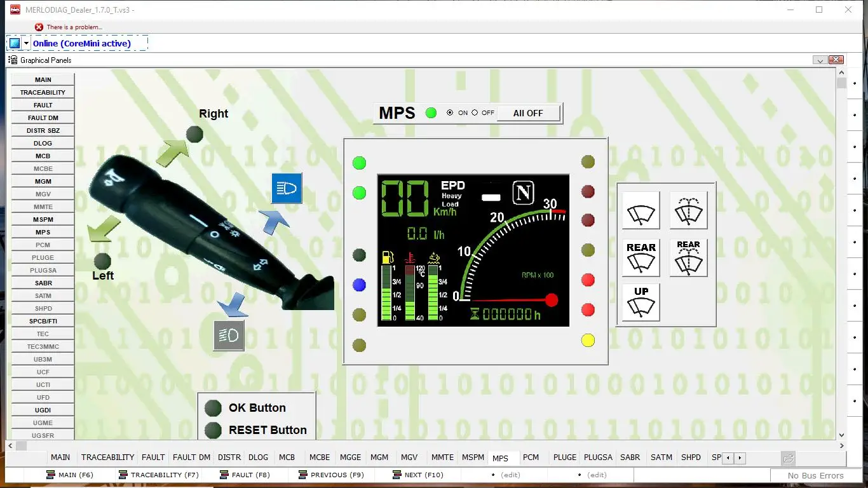Click the red problem error icon

click(39, 27)
